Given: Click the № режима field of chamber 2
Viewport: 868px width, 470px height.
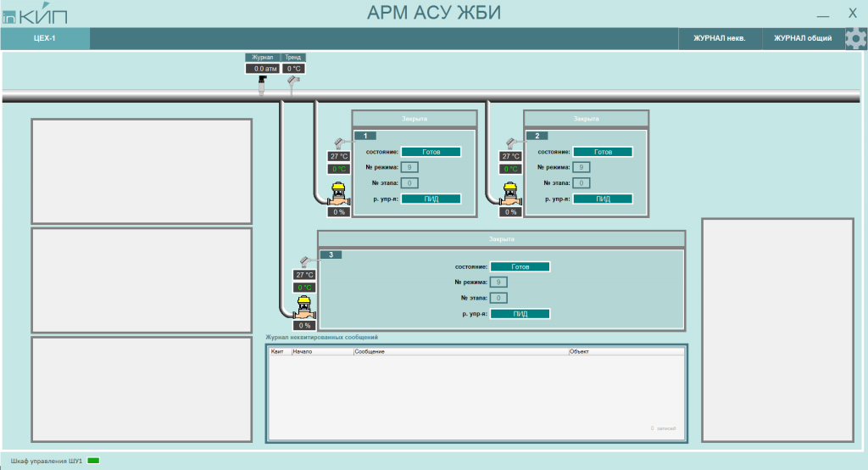Looking at the screenshot, I should (581, 167).
